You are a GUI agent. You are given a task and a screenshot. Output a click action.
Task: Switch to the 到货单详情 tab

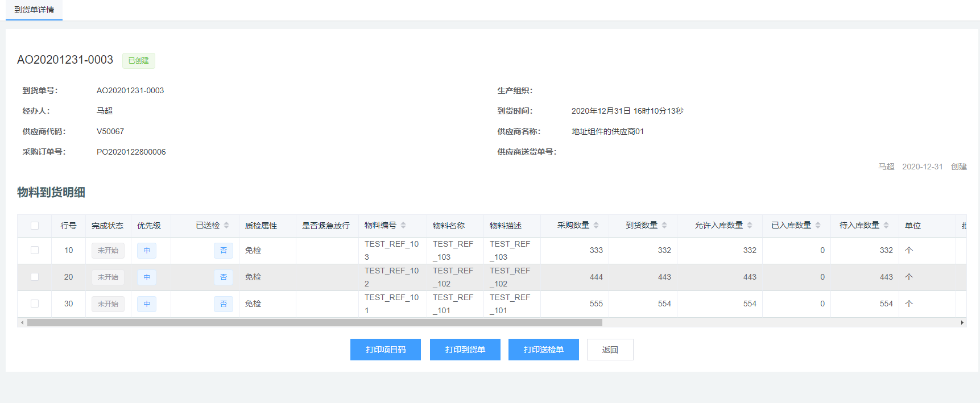click(x=34, y=10)
